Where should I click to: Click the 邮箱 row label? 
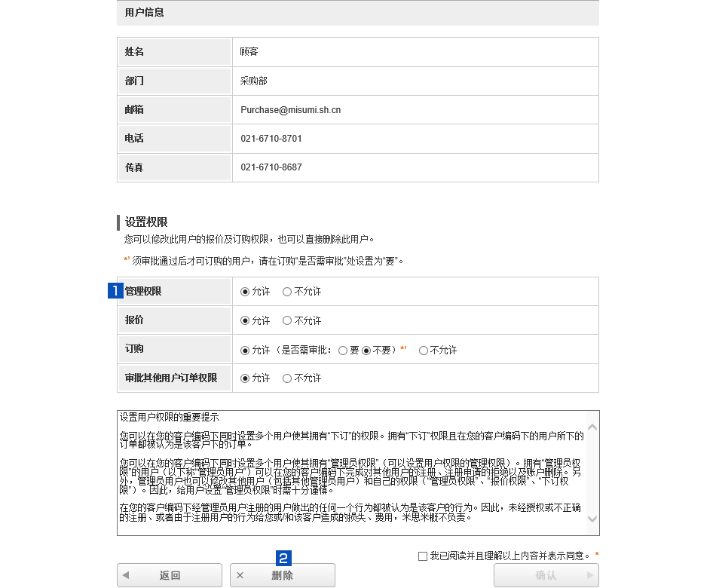(134, 109)
